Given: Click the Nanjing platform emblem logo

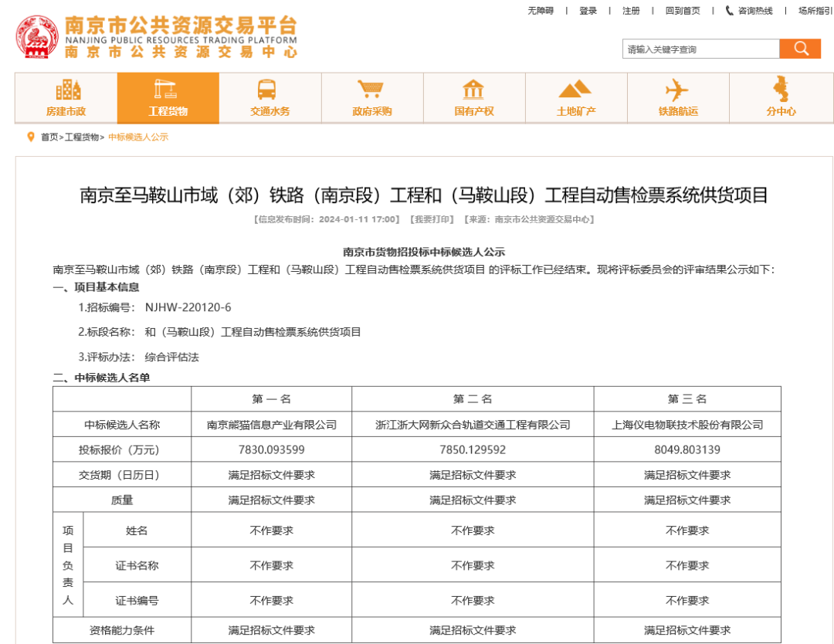Looking at the screenshot, I should click(x=37, y=37).
